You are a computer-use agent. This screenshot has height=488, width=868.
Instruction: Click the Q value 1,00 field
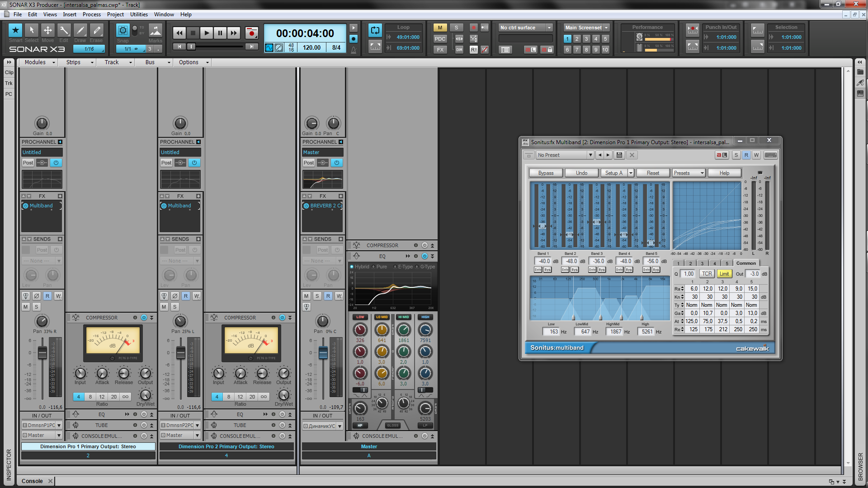689,274
